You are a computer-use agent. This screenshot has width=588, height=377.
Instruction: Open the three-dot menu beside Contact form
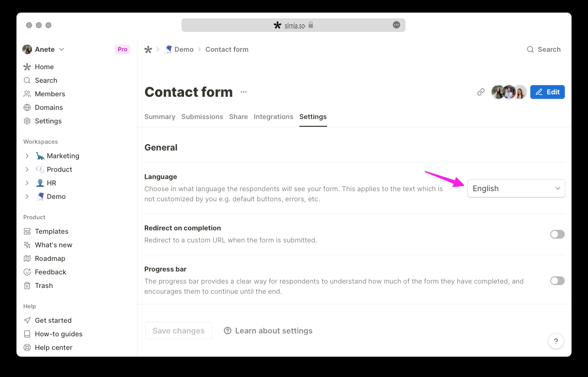point(244,92)
